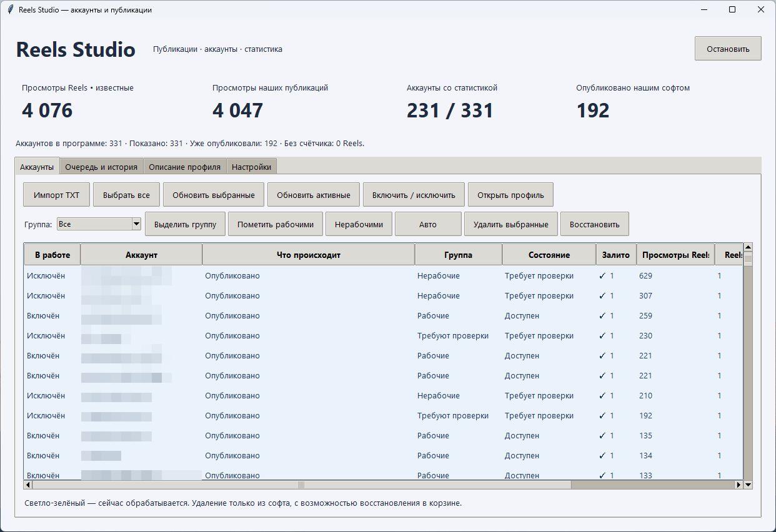The width and height of the screenshot is (776, 532).
Task: Click Выделить группу button
Action: [x=185, y=224]
